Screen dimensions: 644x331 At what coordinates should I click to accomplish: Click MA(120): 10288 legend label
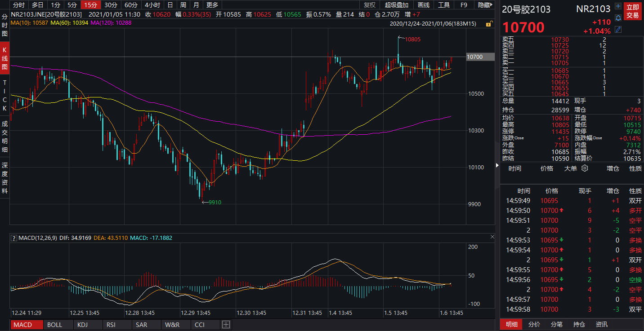111,22
